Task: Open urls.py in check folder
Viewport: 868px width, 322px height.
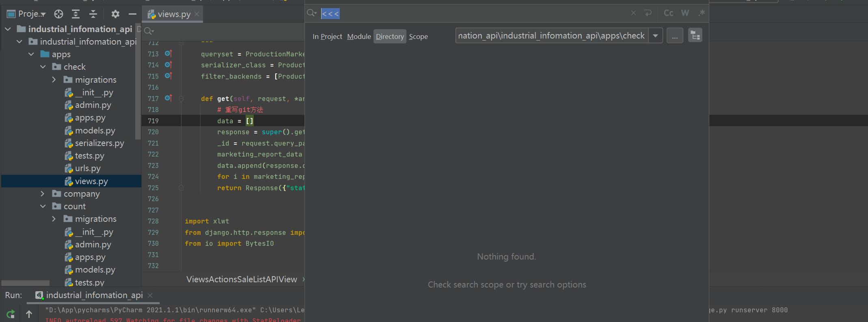Action: (82, 168)
